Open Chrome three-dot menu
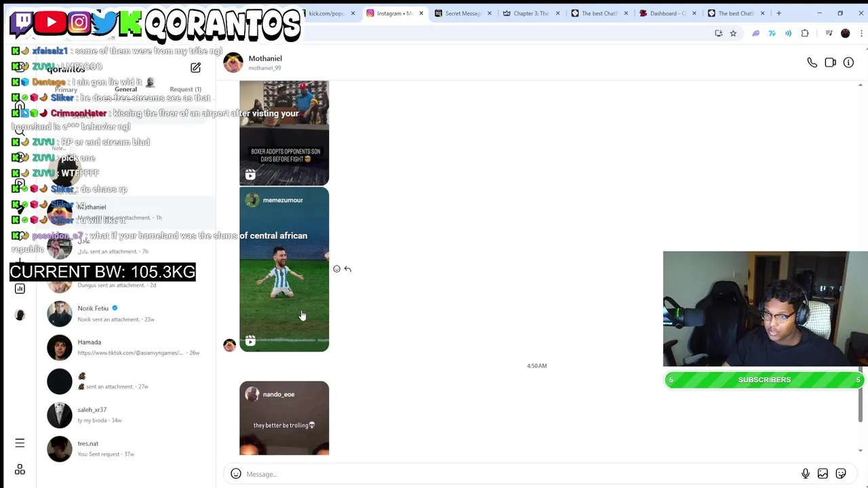Viewport: 868px width, 488px height. pos(862,33)
